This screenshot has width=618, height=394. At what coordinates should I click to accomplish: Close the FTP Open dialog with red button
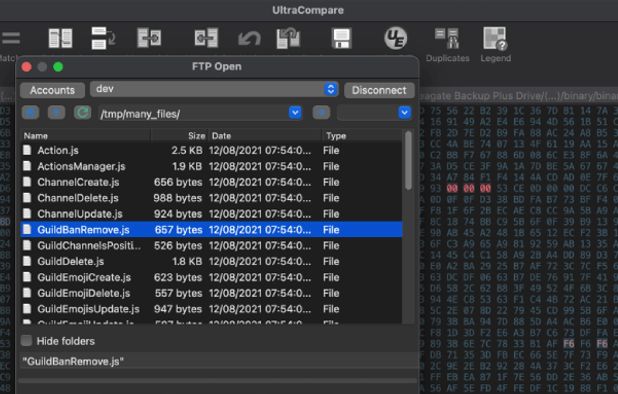[26, 67]
